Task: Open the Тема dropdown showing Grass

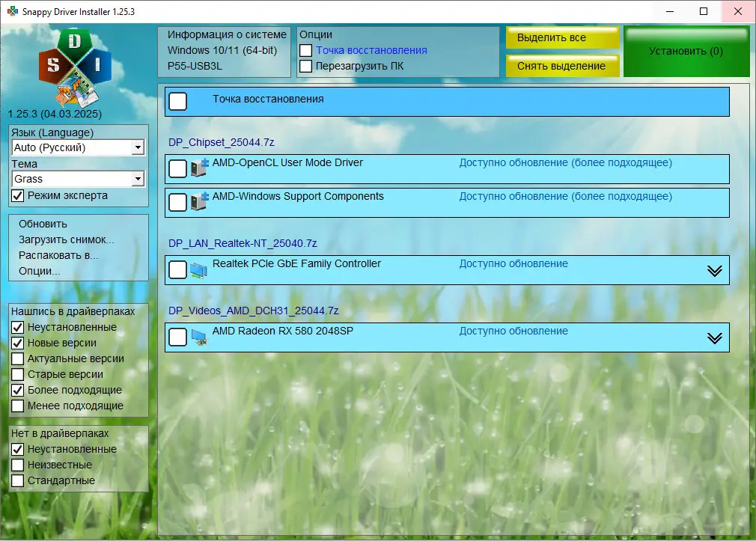Action: click(x=78, y=179)
